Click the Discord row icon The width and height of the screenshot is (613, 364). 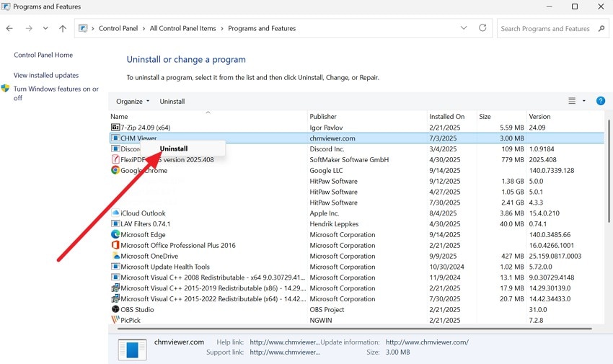pos(115,148)
